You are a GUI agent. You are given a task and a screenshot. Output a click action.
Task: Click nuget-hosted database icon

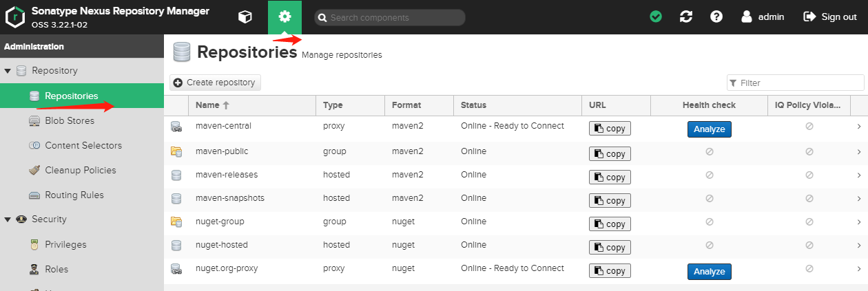(x=176, y=245)
